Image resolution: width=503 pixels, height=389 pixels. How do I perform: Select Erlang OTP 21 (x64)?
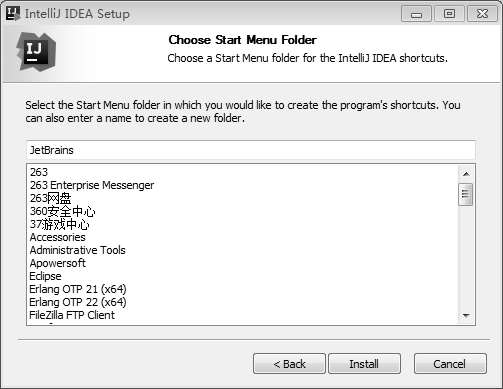pyautogui.click(x=78, y=289)
